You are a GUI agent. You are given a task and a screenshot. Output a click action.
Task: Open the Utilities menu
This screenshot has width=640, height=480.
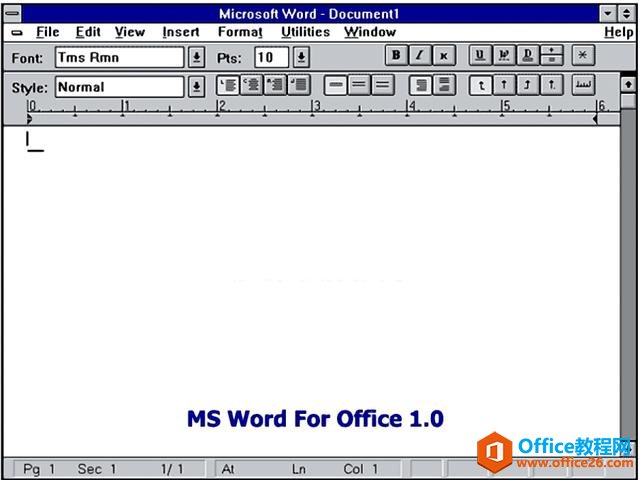coord(306,32)
